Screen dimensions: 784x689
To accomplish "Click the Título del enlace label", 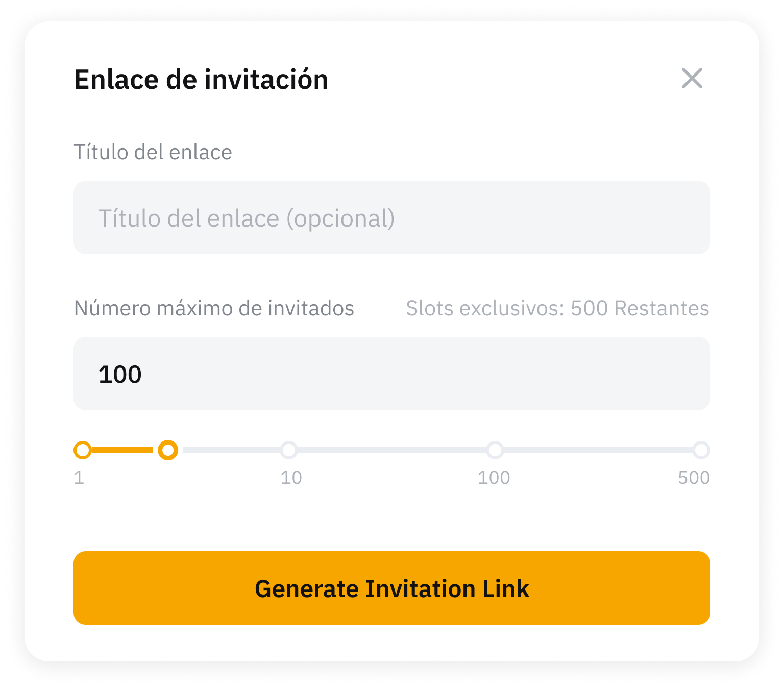I will (153, 152).
